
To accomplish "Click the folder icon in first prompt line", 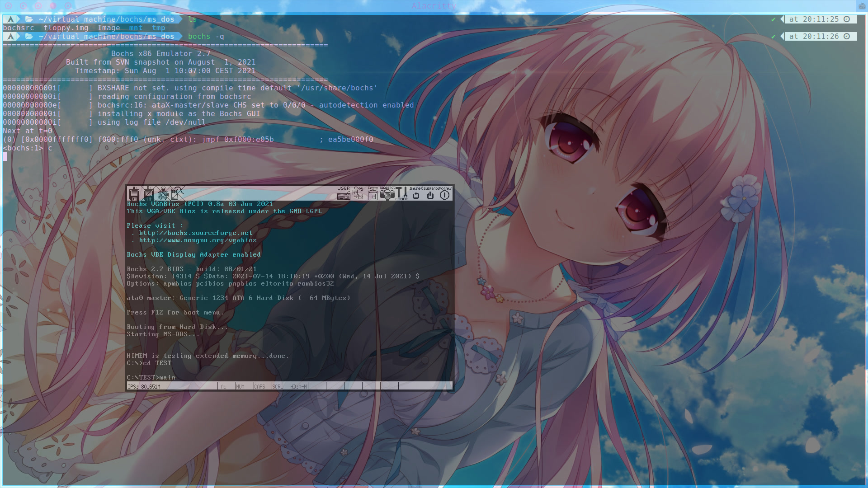I will (29, 19).
